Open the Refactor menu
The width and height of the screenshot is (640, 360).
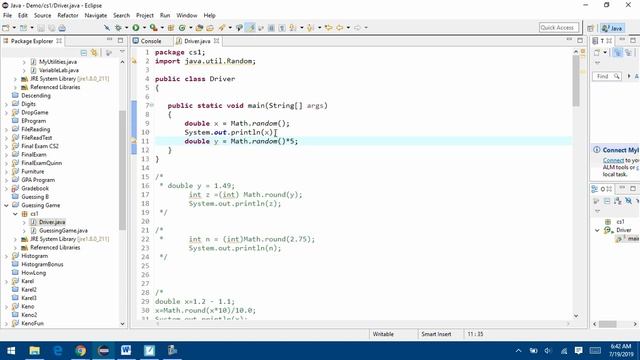coord(68,15)
